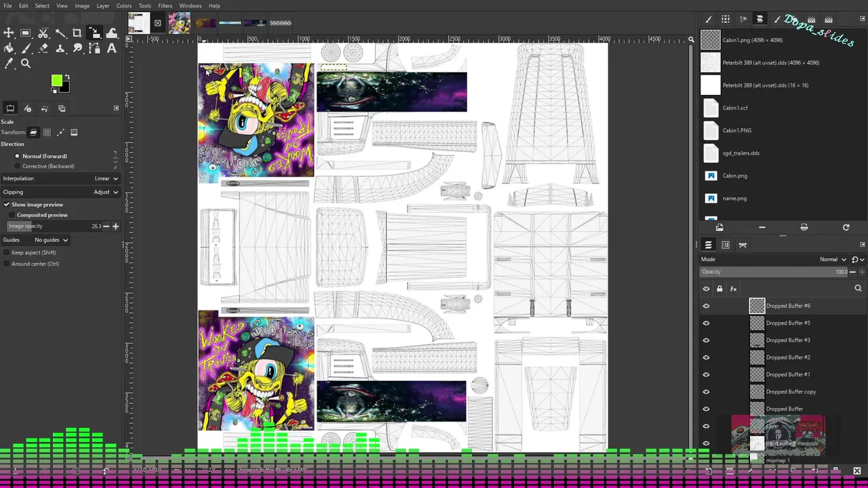Open the Filters menu

coord(165,5)
